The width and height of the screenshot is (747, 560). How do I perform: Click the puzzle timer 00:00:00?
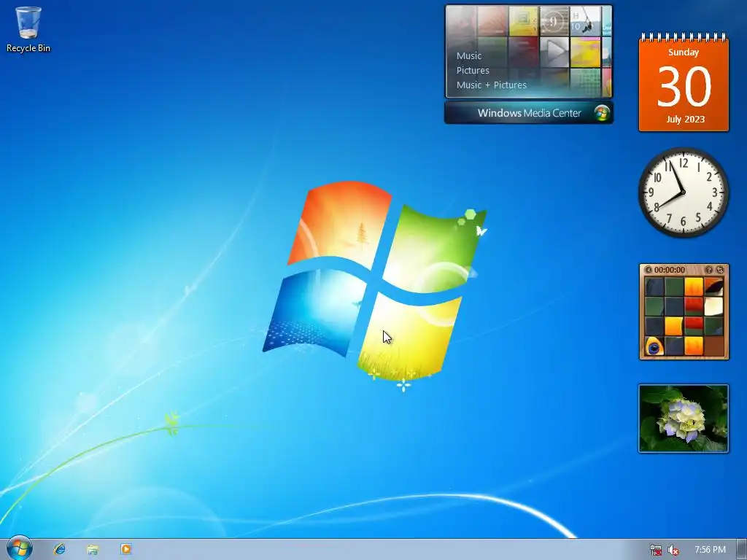[670, 270]
